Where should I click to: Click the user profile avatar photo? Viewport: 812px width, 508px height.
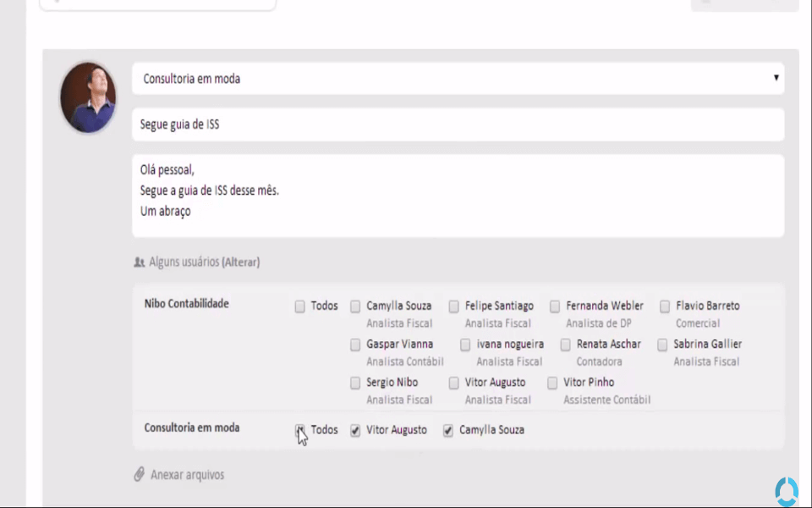pyautogui.click(x=88, y=97)
